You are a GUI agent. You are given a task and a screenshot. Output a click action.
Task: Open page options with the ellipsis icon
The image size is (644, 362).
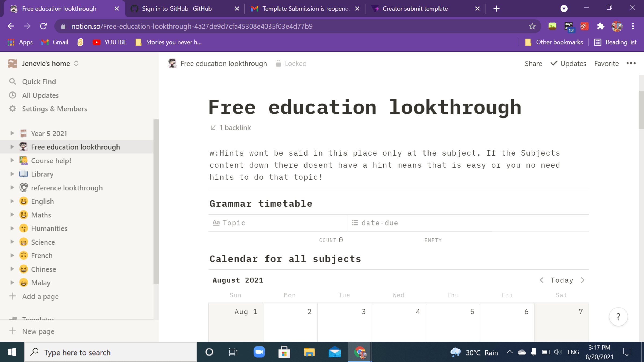point(631,64)
